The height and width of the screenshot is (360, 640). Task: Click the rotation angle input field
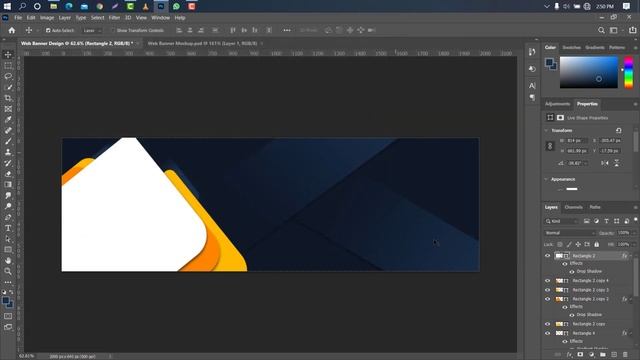[577, 163]
